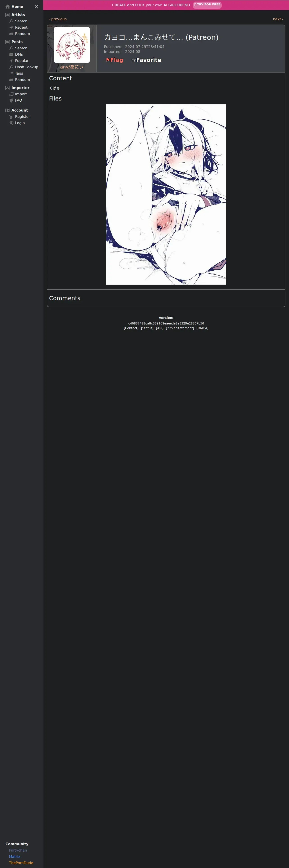Image resolution: width=289 pixels, height=868 pixels.
Task: Open the Matrix community link
Action: [14, 857]
